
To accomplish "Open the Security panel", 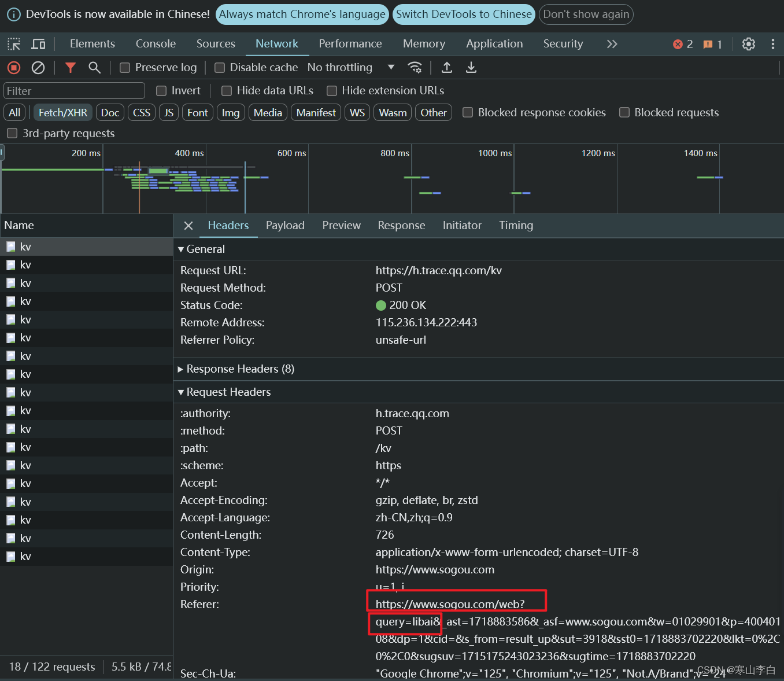I will (563, 44).
